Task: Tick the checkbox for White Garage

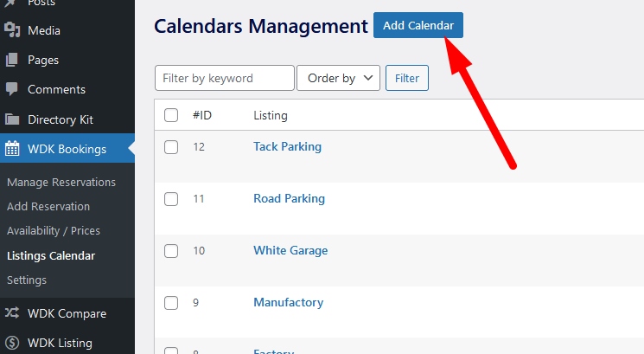Action: click(171, 251)
